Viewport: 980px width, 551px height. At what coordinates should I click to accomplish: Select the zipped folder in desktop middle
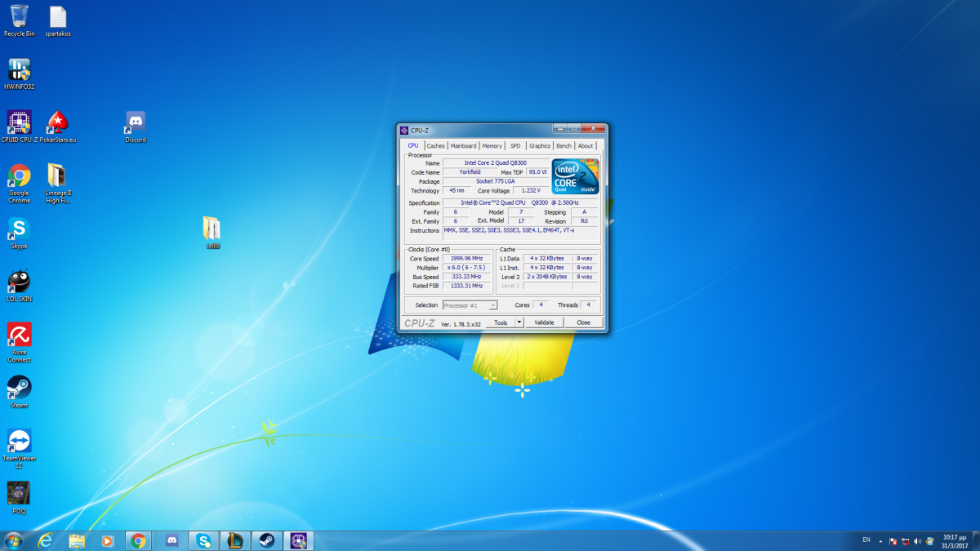[212, 233]
